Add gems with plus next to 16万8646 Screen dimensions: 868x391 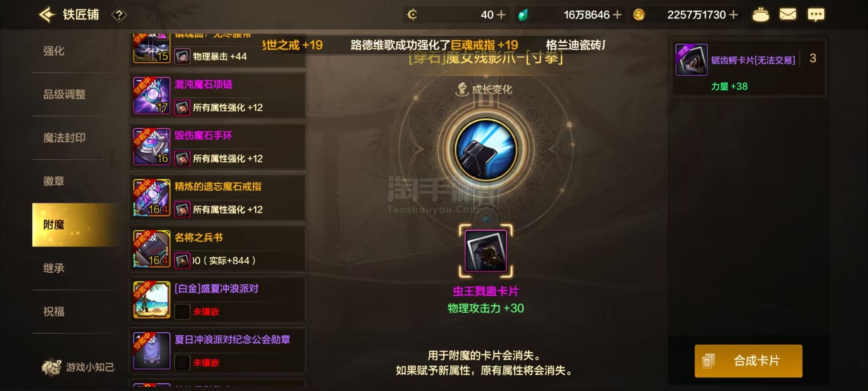pyautogui.click(x=617, y=15)
